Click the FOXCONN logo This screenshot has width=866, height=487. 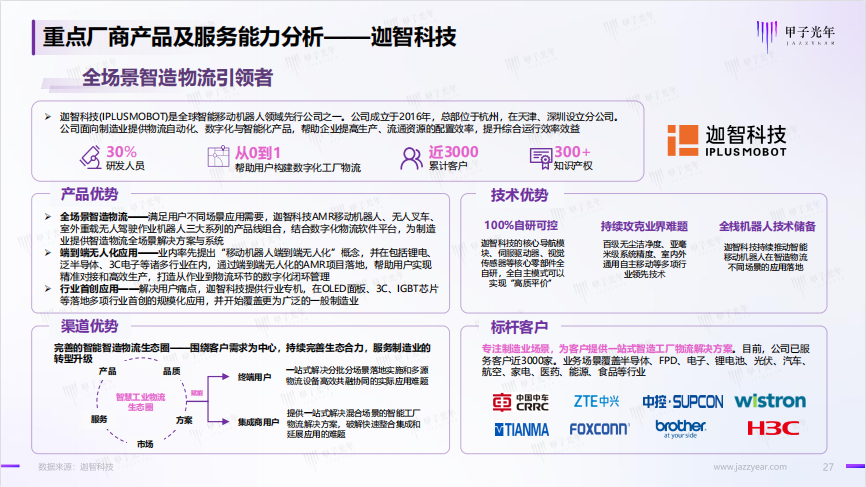pos(599,429)
